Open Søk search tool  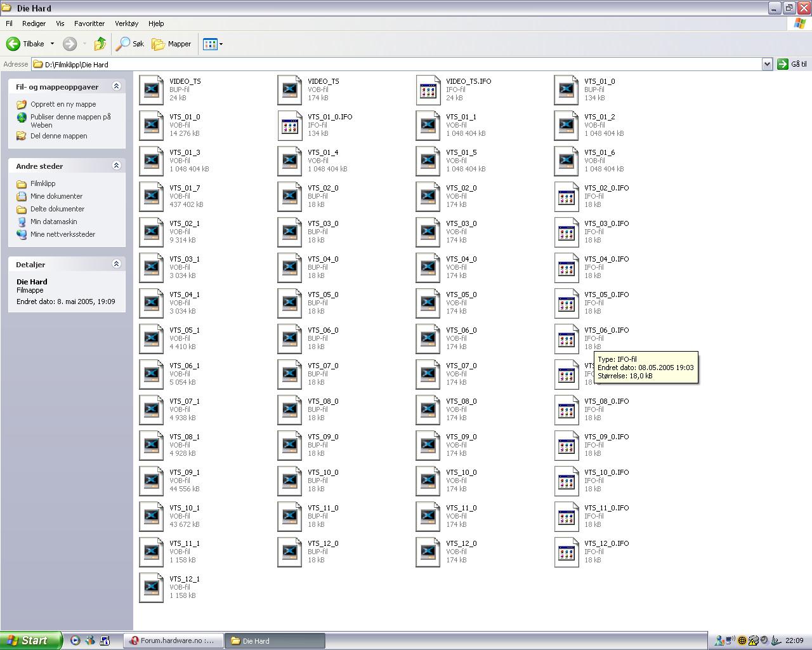(130, 44)
